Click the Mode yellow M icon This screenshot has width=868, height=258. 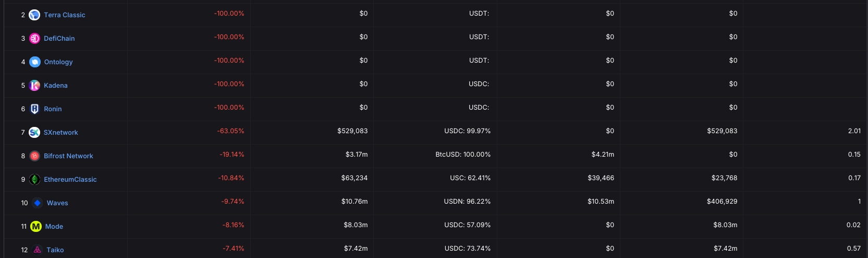point(36,227)
